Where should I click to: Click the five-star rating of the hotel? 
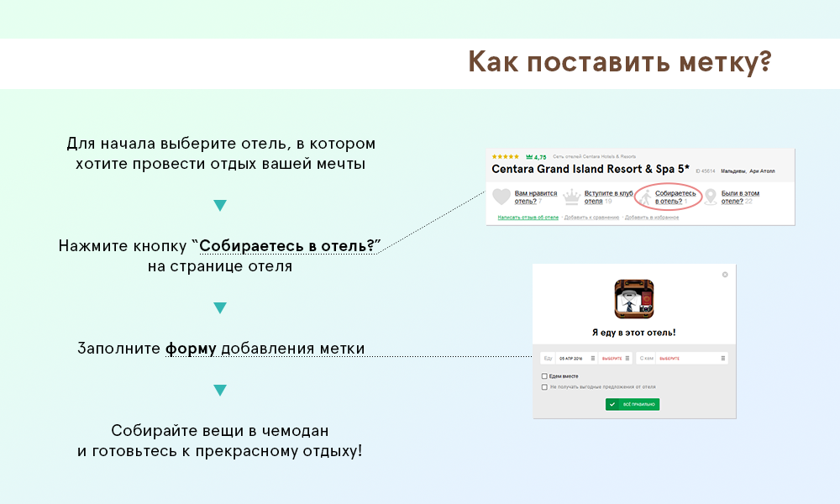pos(505,157)
